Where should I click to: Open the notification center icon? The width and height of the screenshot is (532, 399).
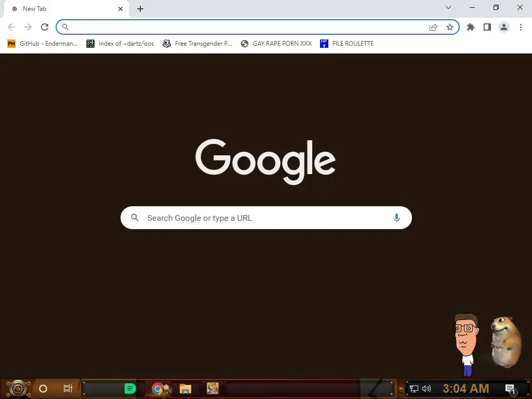click(x=511, y=390)
